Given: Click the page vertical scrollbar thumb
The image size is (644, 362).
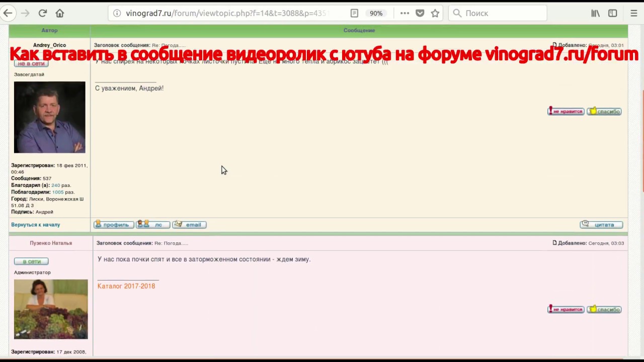Looking at the screenshot, I should point(642,141).
